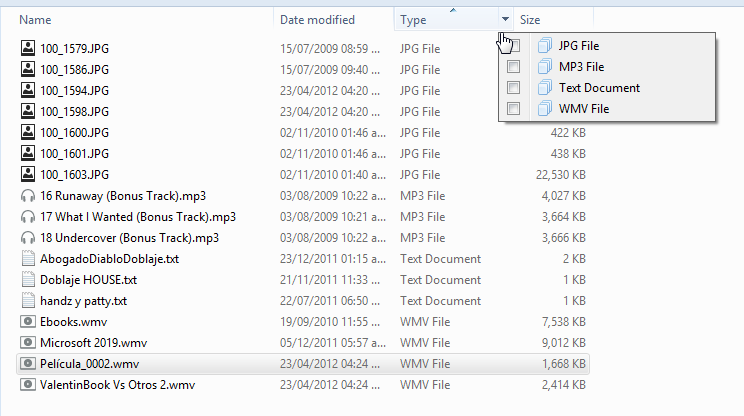Screen dimensions: 744x416
Task: Click the icon of handz y patty.txt
Action: (28, 301)
